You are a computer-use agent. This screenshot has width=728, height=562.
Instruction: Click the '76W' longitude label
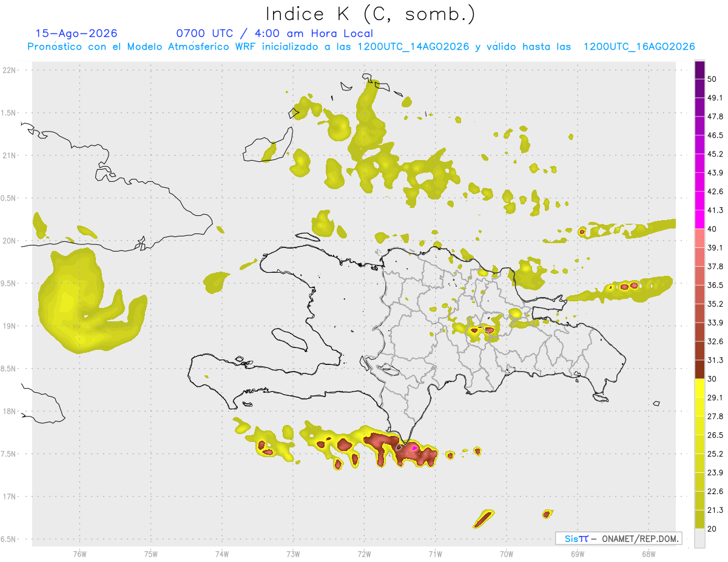79,553
